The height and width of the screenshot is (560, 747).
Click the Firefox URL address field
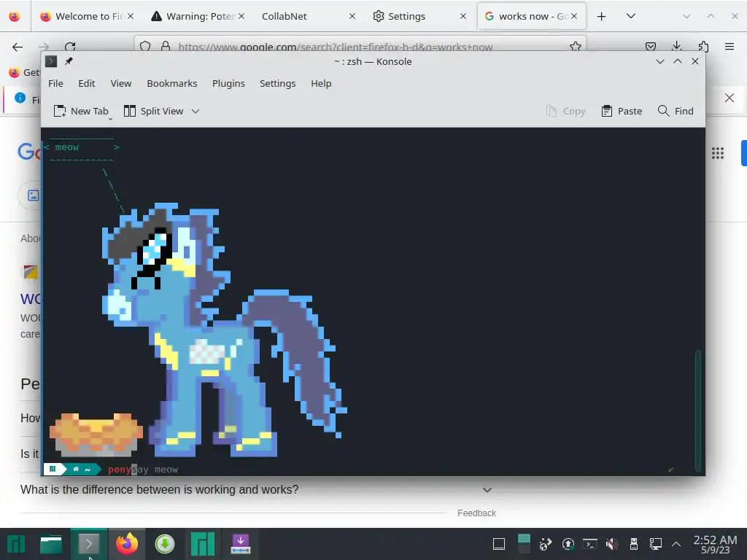point(336,47)
